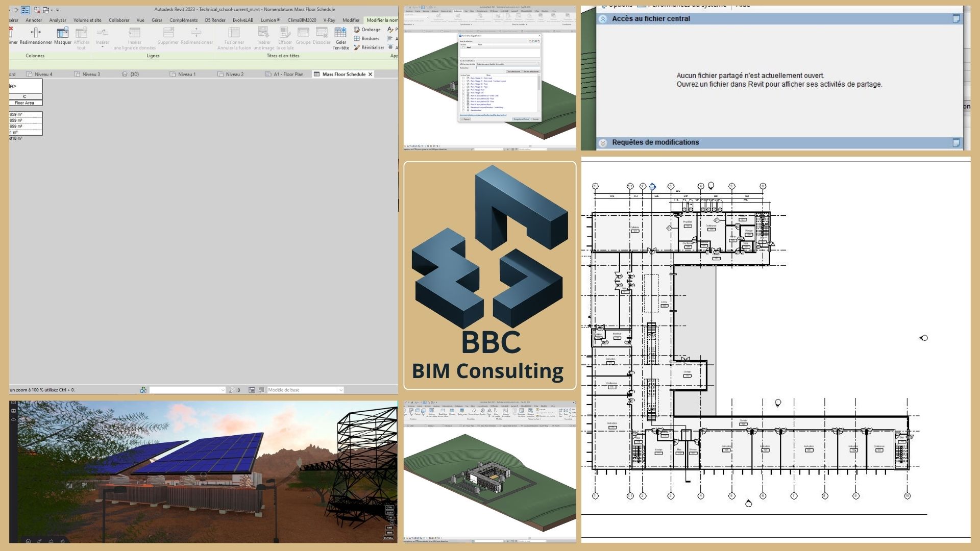980x551 pixels.
Task: Open the V-Ray ribbon tab
Action: pyautogui.click(x=329, y=20)
